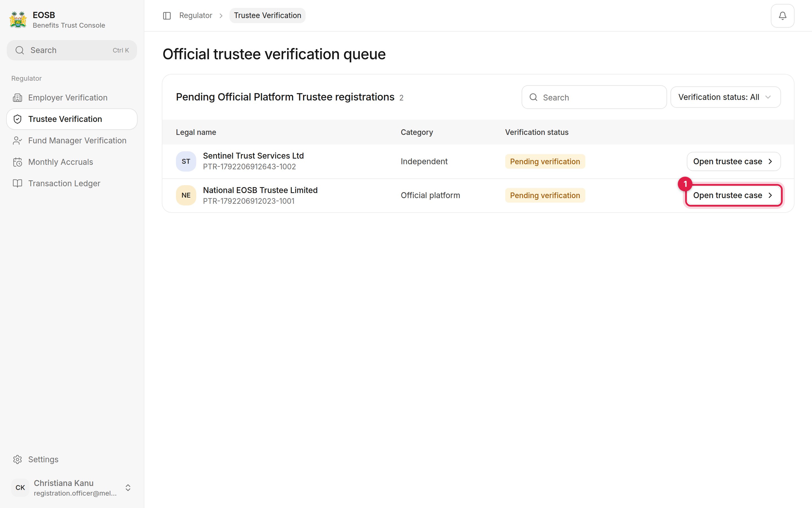812x508 pixels.
Task: Select the Sentinel Trust Services Ltd name
Action: [253, 156]
